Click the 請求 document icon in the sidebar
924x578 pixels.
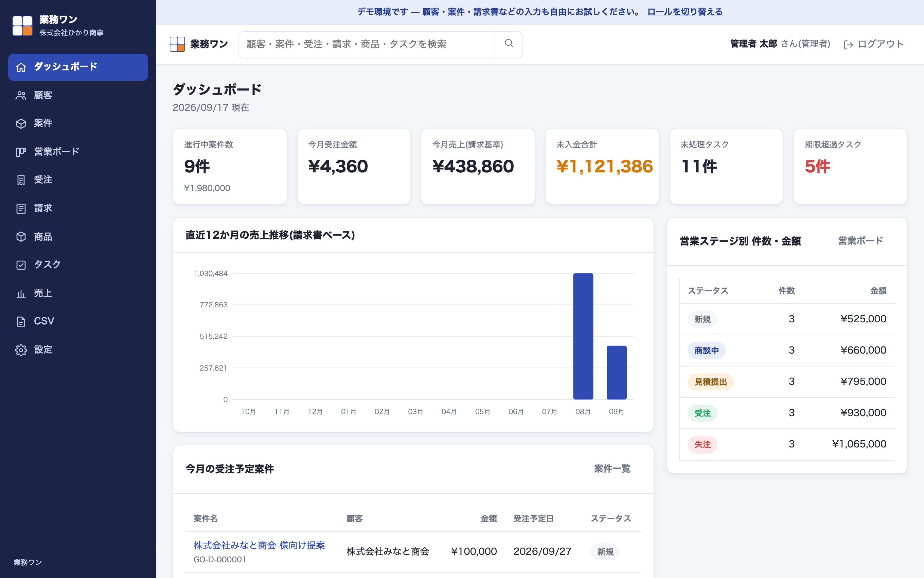pyautogui.click(x=21, y=208)
